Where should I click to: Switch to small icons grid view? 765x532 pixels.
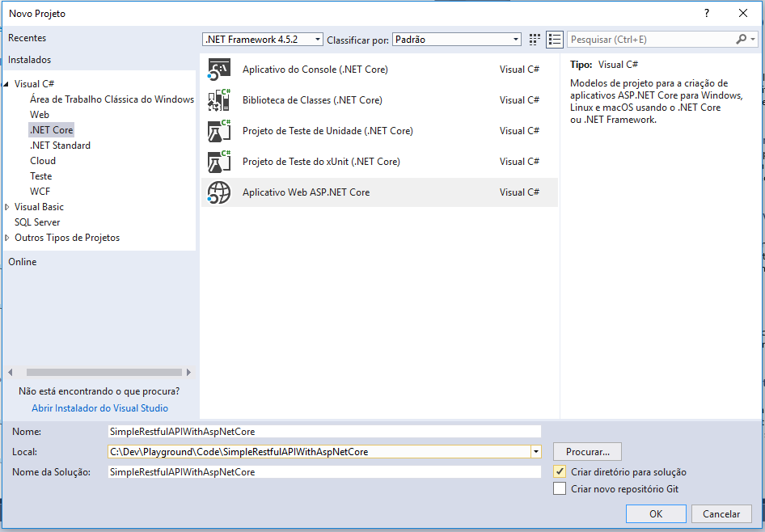tap(535, 40)
